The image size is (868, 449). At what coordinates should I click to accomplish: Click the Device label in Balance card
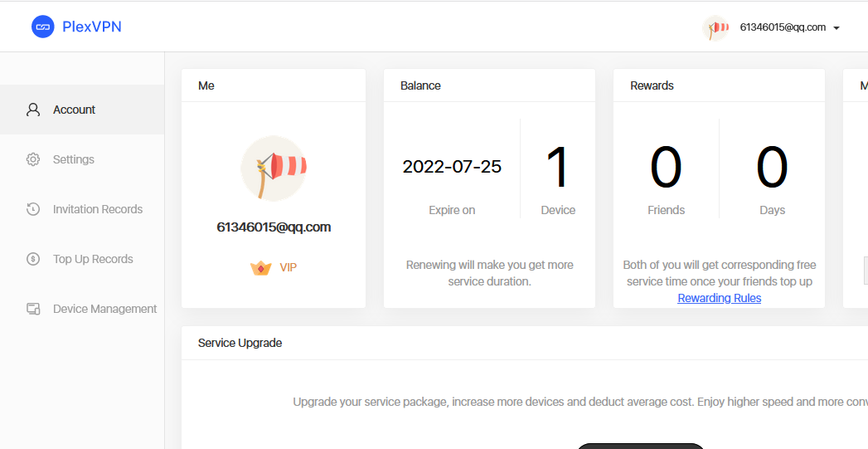(558, 210)
